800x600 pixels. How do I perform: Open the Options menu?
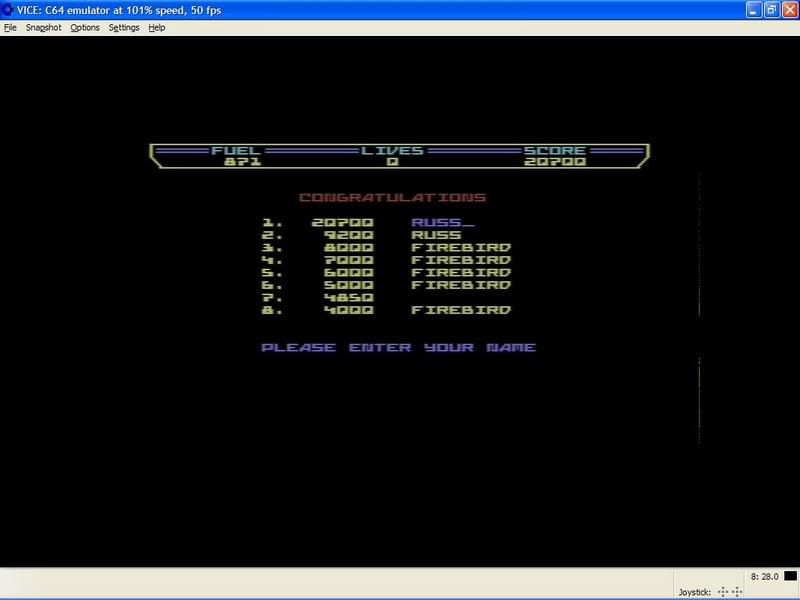[85, 28]
